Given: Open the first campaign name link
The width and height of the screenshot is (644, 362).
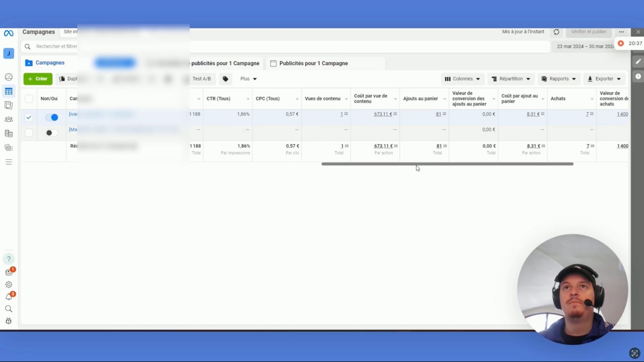Looking at the screenshot, I should pos(73,114).
